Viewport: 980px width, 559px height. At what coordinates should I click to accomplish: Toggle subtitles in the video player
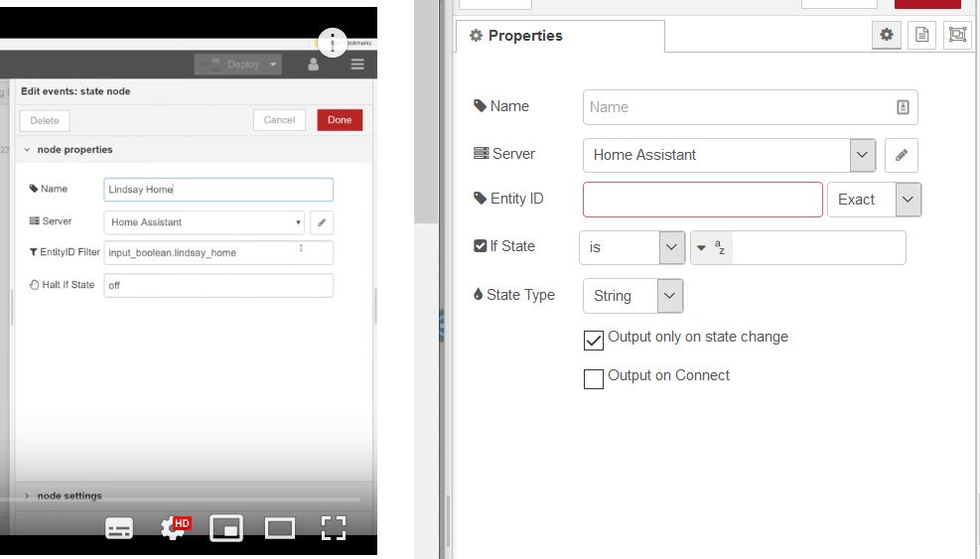[119, 528]
